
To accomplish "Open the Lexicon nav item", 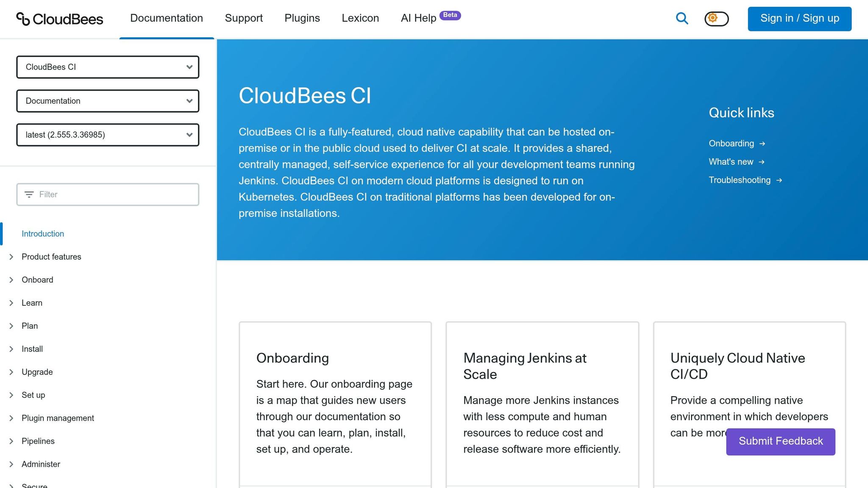I will pos(360,18).
